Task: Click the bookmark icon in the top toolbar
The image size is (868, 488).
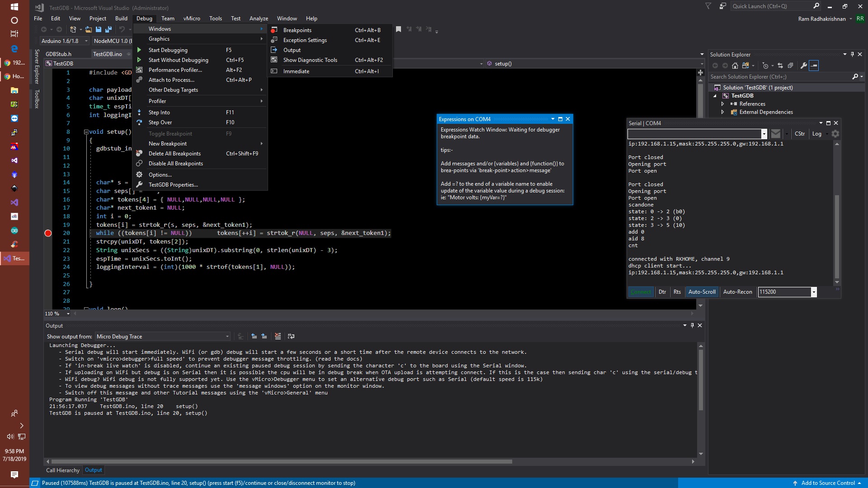Action: click(x=398, y=29)
